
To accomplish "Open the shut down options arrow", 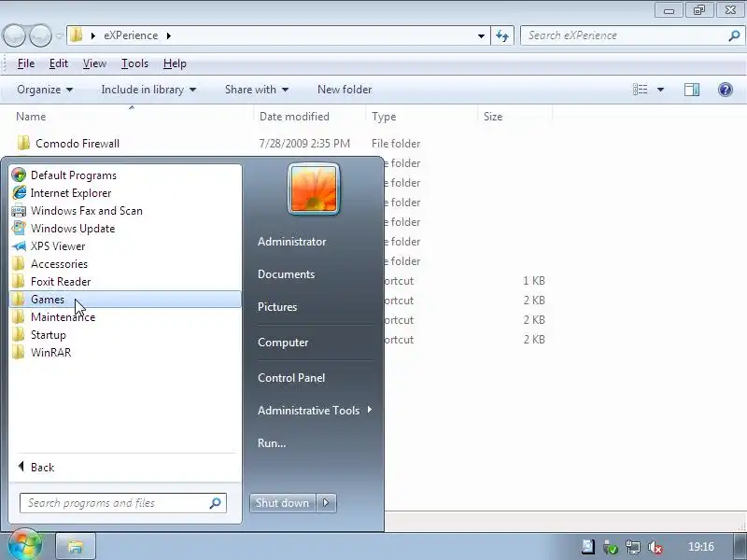I will coord(326,503).
